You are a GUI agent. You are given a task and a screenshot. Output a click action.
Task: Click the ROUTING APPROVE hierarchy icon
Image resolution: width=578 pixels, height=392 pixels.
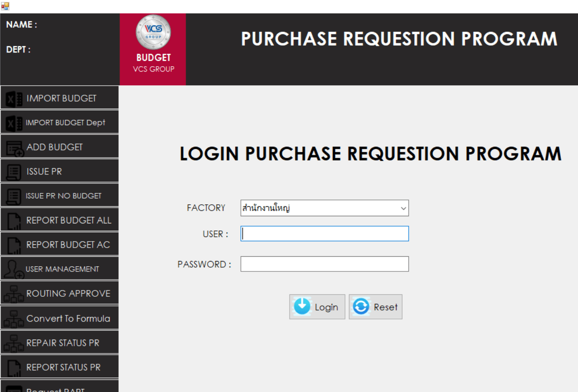click(x=13, y=294)
